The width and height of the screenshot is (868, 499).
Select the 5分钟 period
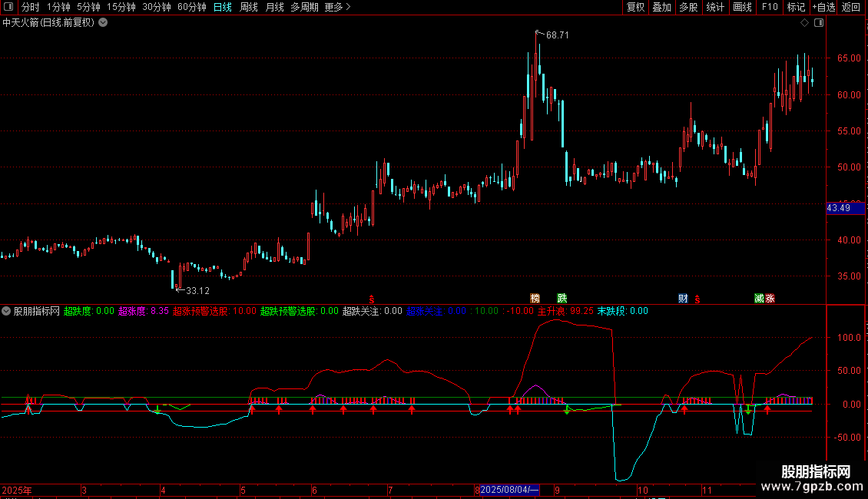click(x=88, y=7)
